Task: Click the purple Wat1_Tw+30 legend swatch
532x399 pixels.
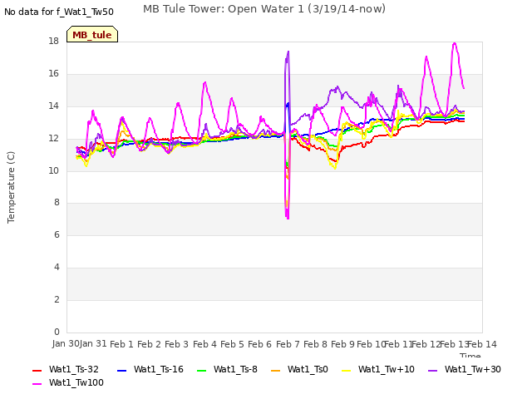Action: pos(432,371)
